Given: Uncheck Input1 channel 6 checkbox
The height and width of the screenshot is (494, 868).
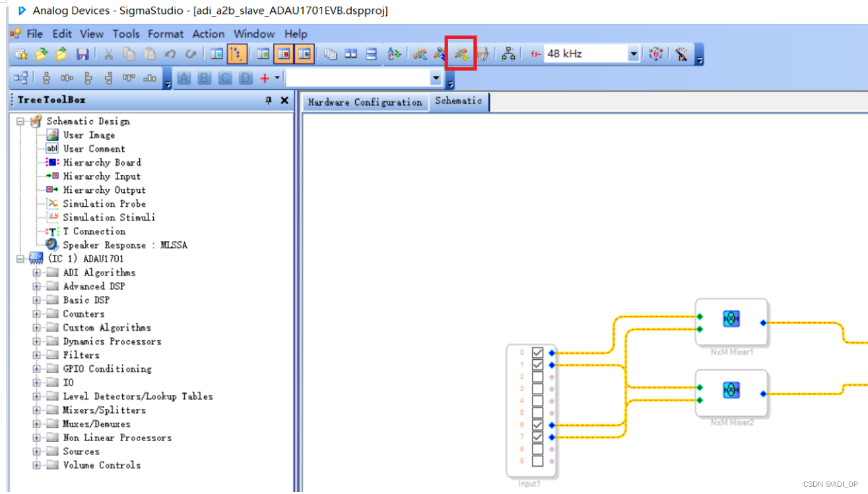Looking at the screenshot, I should (537, 425).
